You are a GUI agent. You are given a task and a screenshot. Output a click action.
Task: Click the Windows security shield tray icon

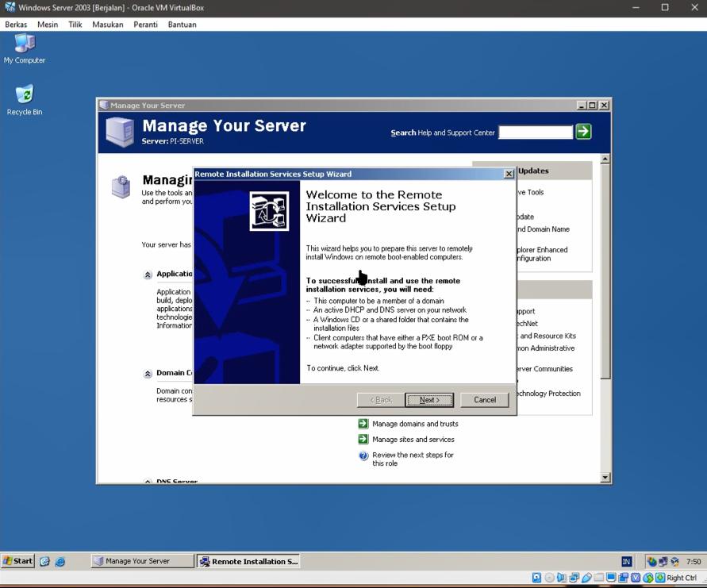click(651, 561)
